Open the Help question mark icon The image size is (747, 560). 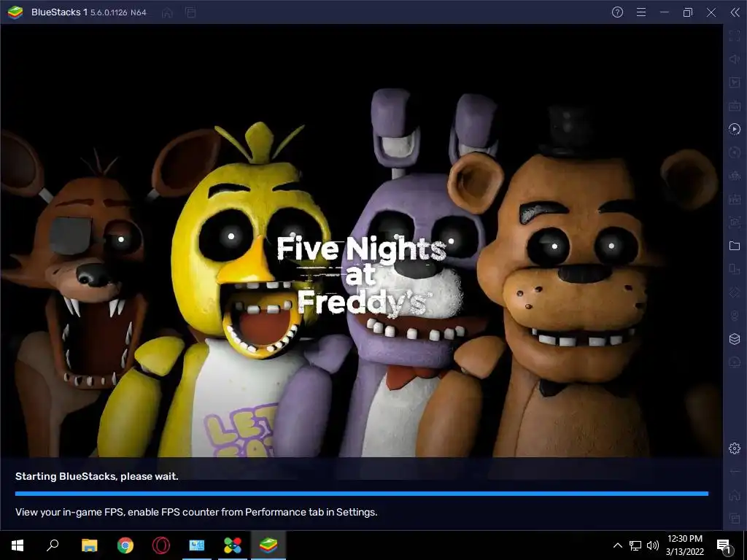617,12
